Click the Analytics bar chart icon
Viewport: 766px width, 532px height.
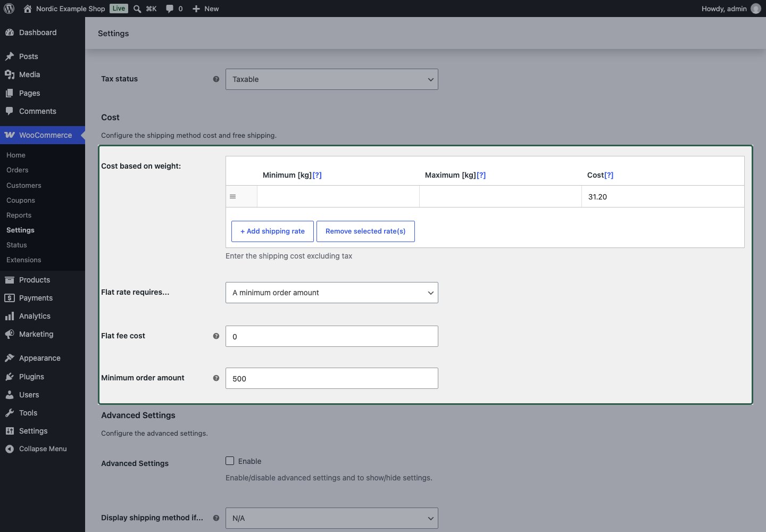click(10, 316)
